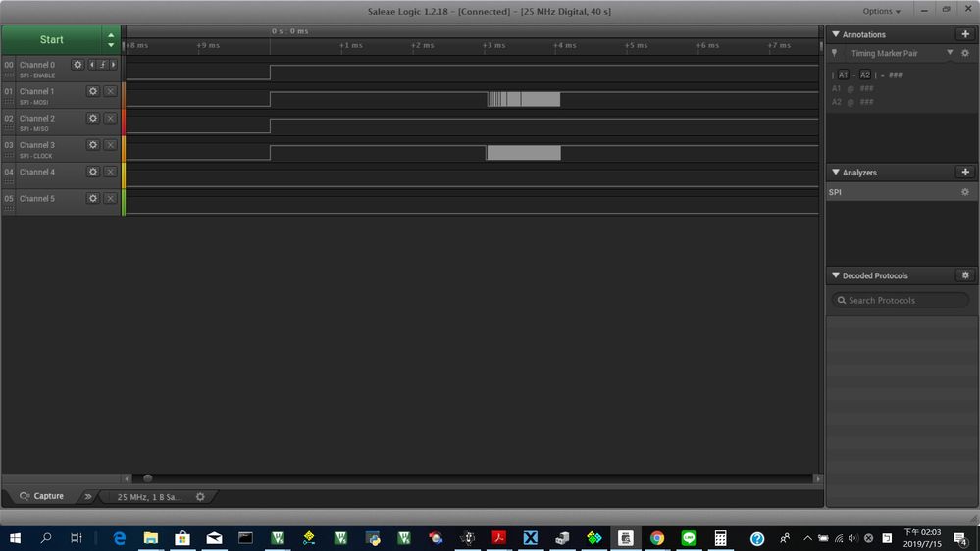Open Channel 0 settings gear
The width and height of the screenshot is (980, 551).
pos(77,65)
